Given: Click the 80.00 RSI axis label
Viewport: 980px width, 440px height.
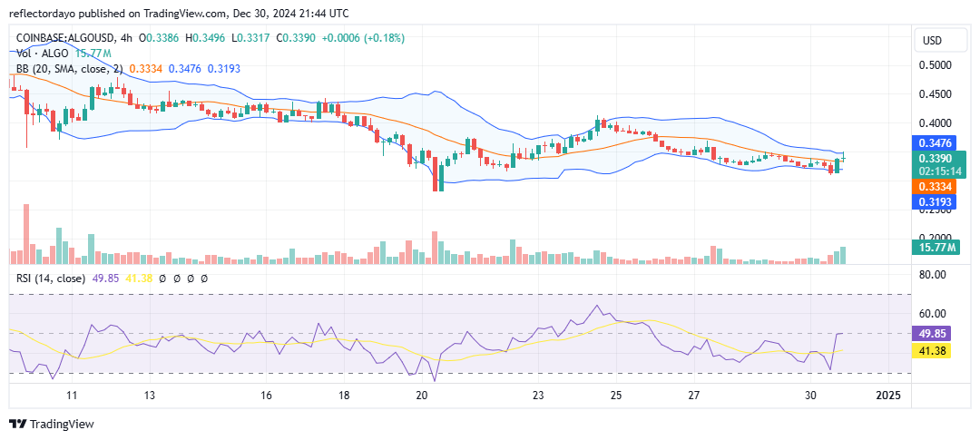Looking at the screenshot, I should [932, 274].
